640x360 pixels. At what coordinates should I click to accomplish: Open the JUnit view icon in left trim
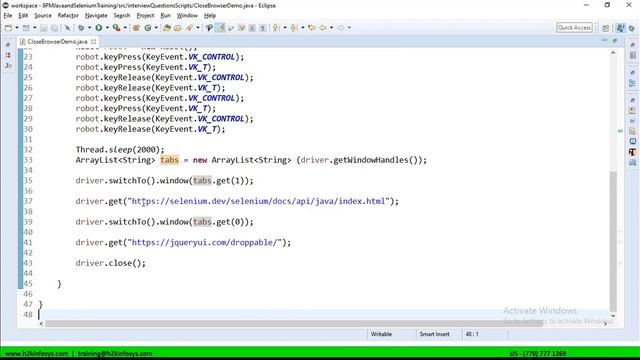pyautogui.click(x=8, y=66)
